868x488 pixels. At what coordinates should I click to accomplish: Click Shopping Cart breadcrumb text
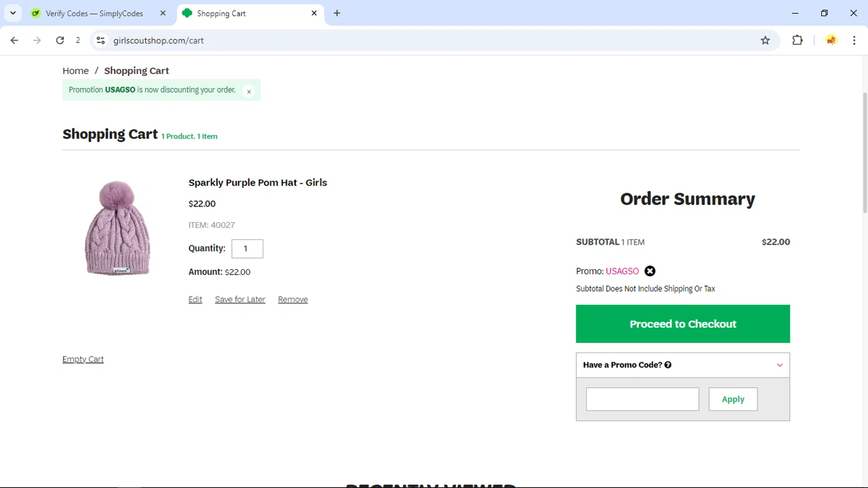137,71
